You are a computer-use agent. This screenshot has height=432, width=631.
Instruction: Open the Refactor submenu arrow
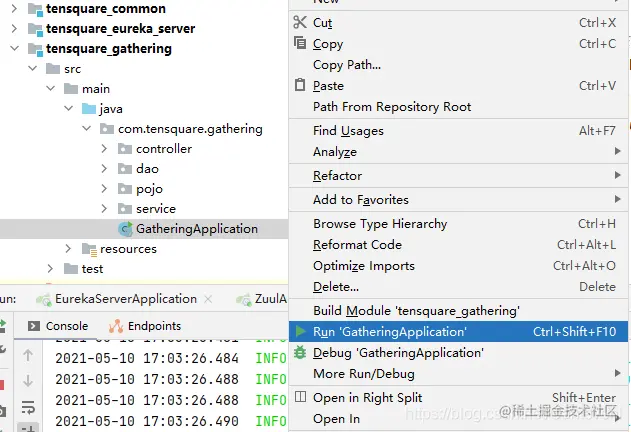click(x=617, y=175)
